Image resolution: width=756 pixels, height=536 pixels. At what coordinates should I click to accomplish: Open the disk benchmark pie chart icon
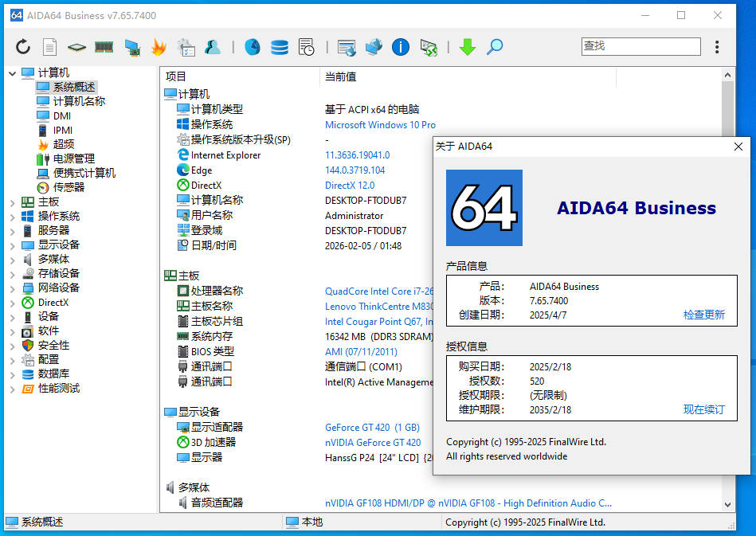(x=252, y=47)
